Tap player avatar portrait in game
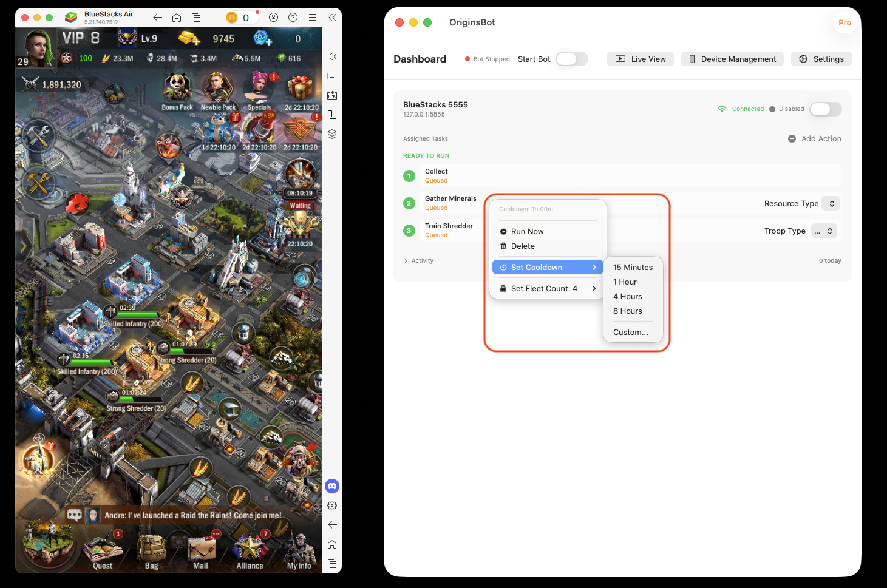Screen dimensions: 887x588 [x=37, y=48]
